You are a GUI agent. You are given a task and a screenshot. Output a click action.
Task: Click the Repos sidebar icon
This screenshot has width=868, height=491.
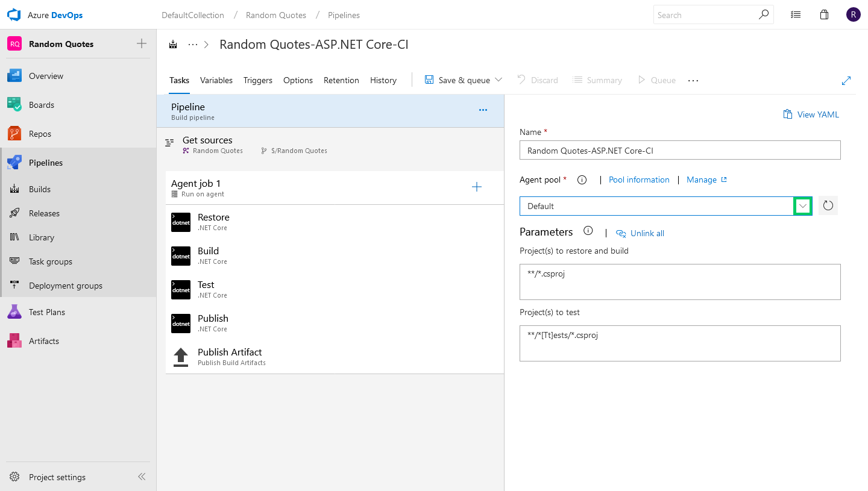click(x=14, y=134)
